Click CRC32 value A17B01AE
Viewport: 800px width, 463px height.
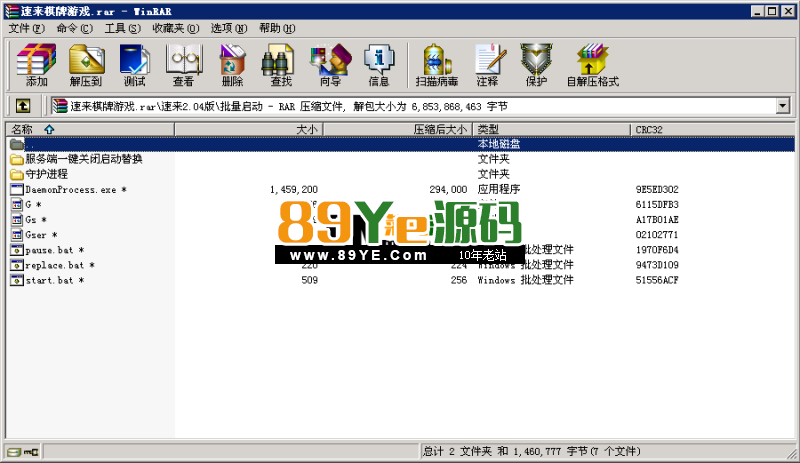click(657, 220)
